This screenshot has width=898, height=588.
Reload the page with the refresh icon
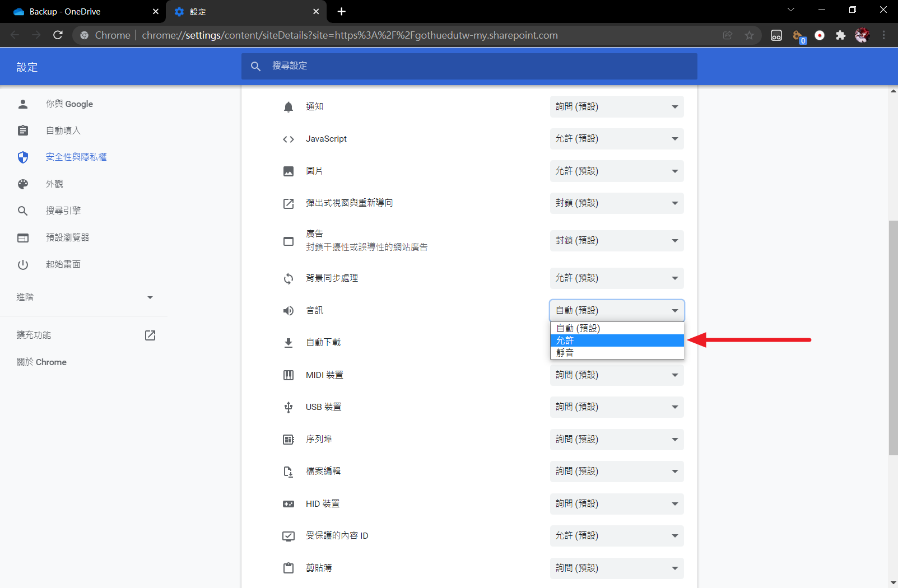[58, 35]
